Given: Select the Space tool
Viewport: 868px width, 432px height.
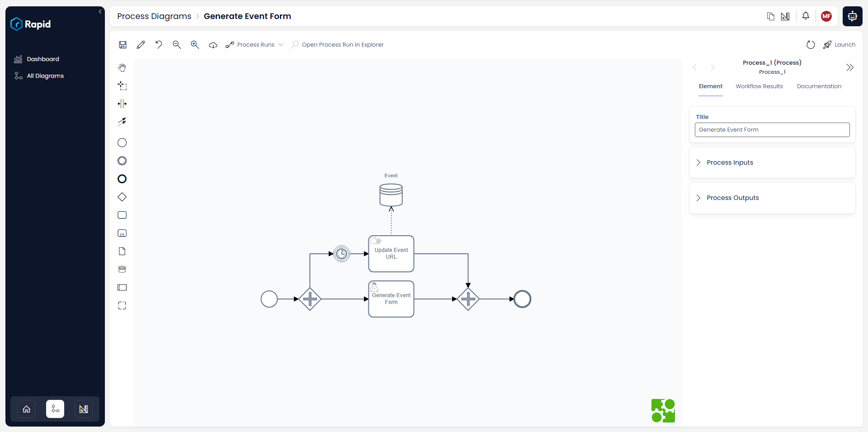Looking at the screenshot, I should [122, 104].
